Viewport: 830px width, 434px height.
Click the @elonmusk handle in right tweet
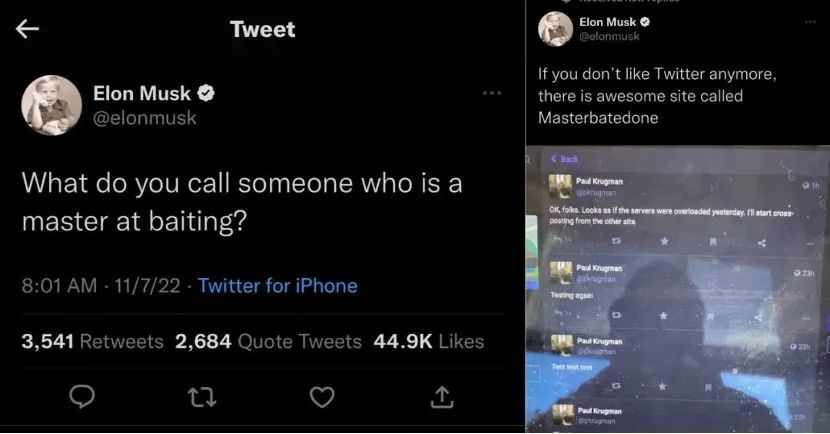[609, 37]
